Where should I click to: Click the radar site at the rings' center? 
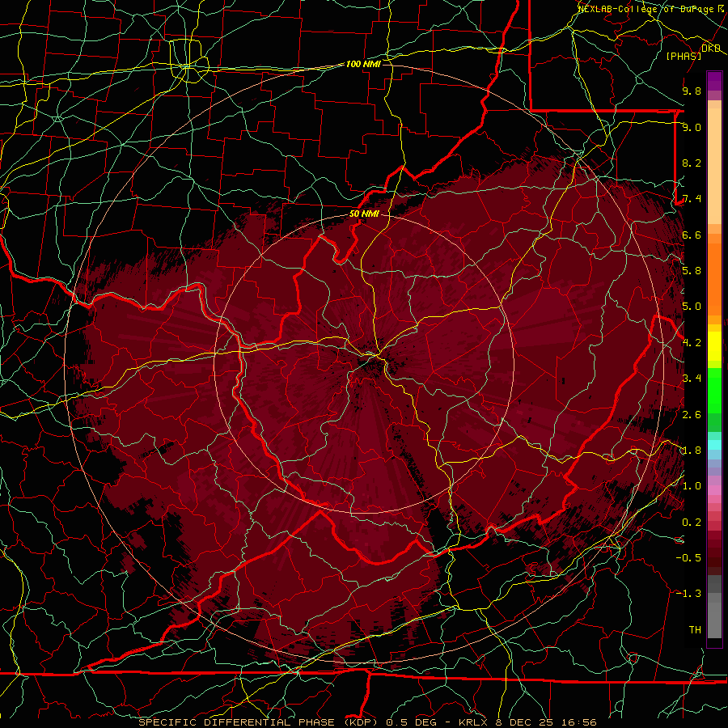coord(363,363)
